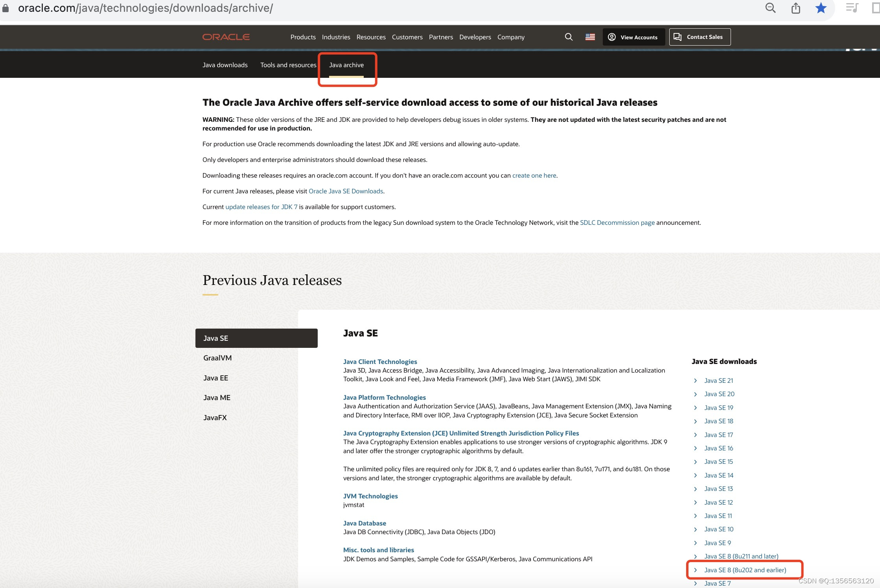Open the JVM Technologies link
Screen dimensions: 880x588
point(370,496)
